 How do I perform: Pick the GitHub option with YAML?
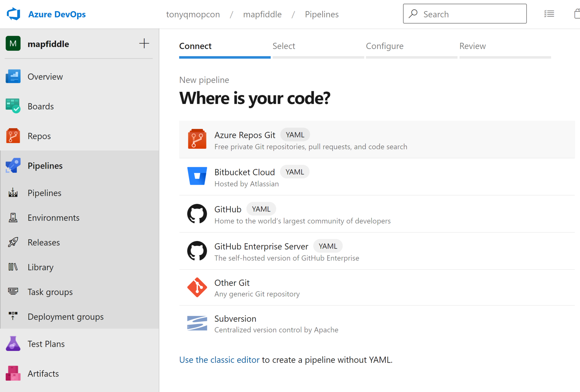click(x=228, y=209)
